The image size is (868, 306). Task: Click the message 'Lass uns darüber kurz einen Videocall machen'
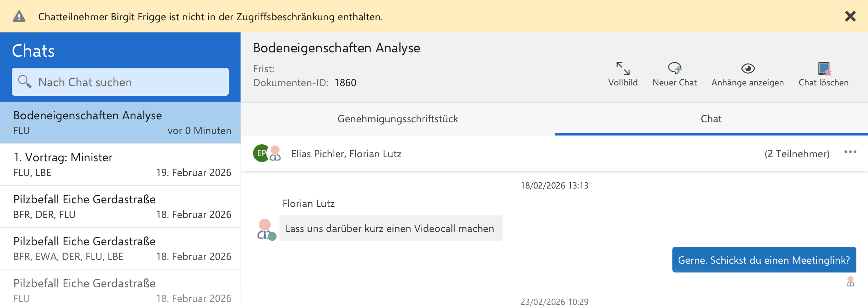(391, 228)
